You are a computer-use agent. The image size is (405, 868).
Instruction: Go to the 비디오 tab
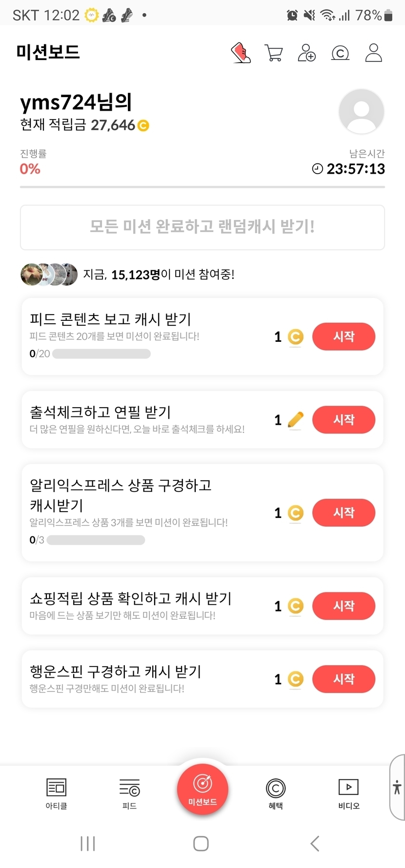[x=348, y=793]
